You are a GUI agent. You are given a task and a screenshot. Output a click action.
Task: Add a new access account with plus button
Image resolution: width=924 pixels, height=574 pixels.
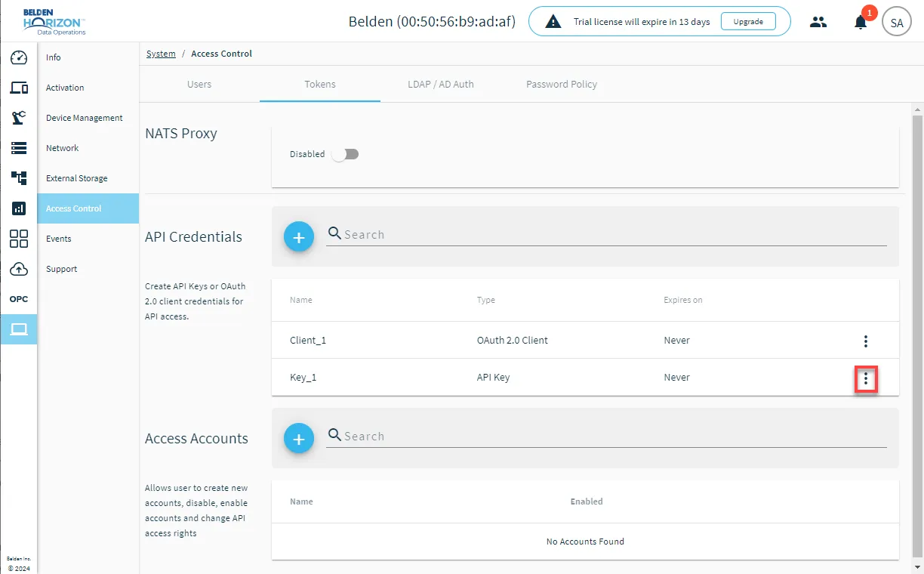(x=299, y=439)
